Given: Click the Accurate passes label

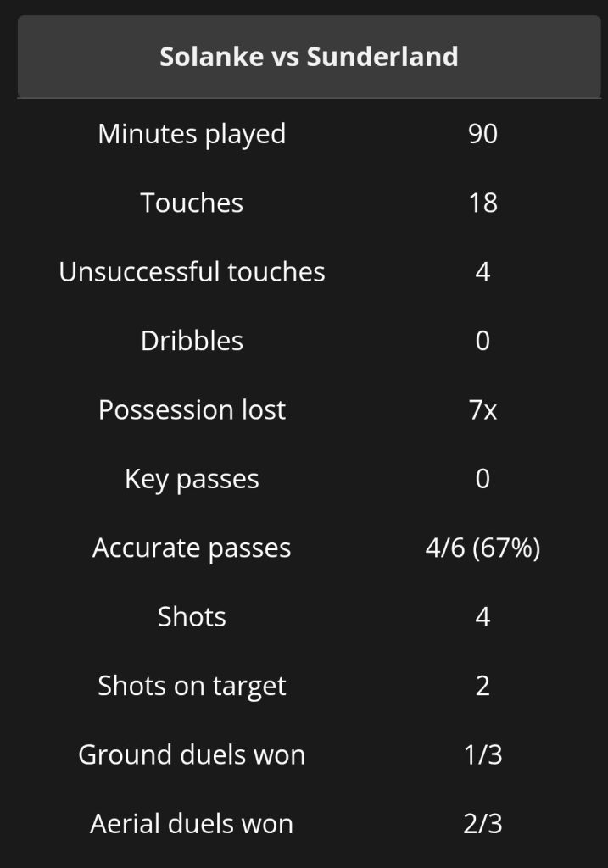Looking at the screenshot, I should click(x=192, y=548).
